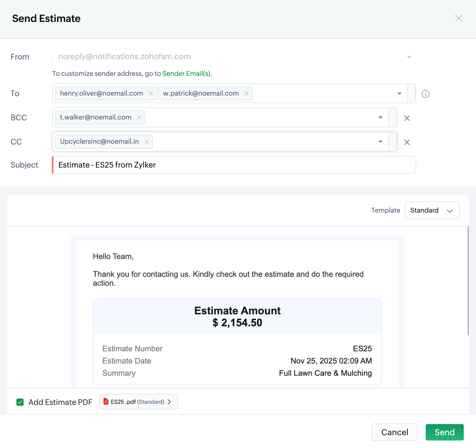Image resolution: width=476 pixels, height=448 pixels.
Task: Click into the Subject text field
Action: pos(234,165)
